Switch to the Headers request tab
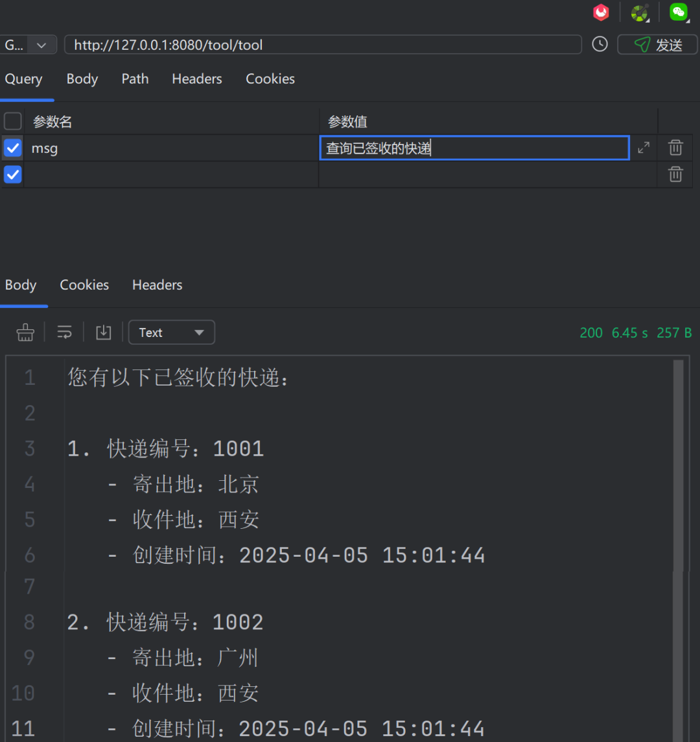700x742 pixels. coord(196,78)
